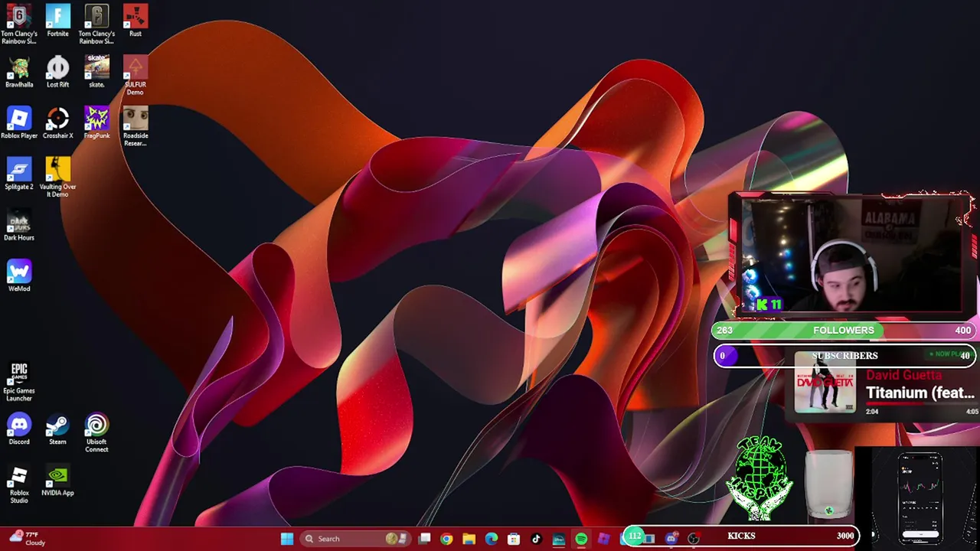Open the Windows Start menu
This screenshot has height=551, width=980.
tap(287, 539)
